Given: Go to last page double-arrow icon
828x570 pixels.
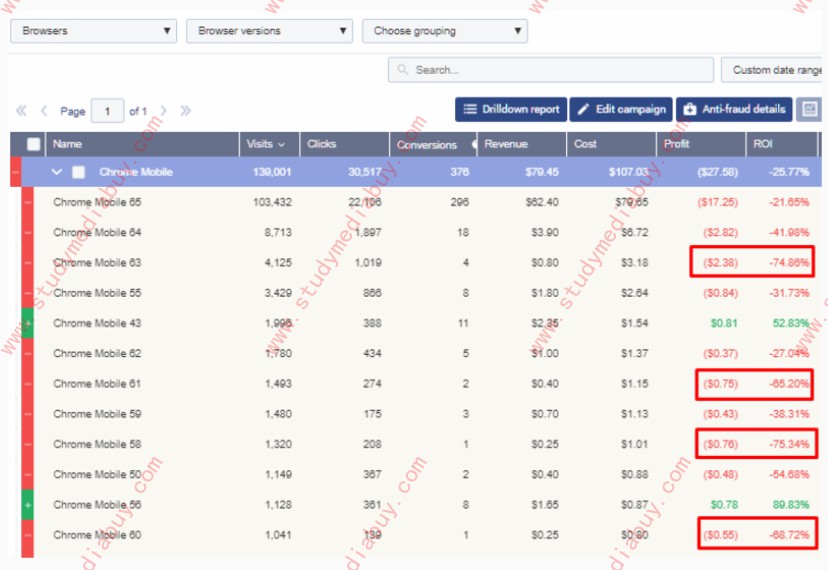Looking at the screenshot, I should coord(185,111).
